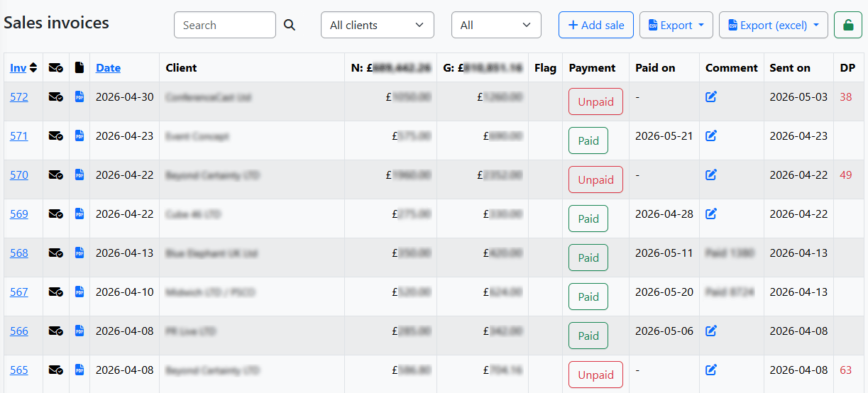Image resolution: width=868 pixels, height=393 pixels.
Task: Click the DP value 38
Action: point(846,96)
